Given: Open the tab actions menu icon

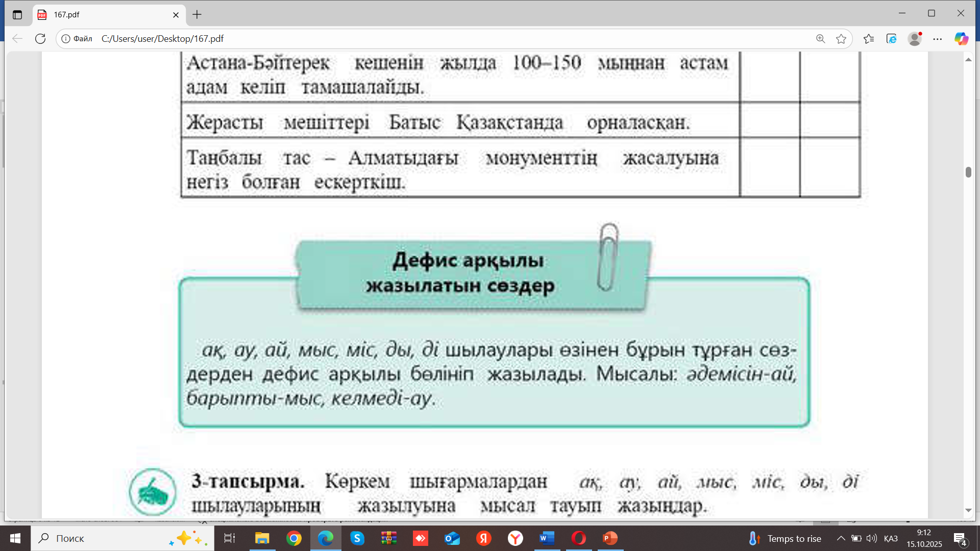Looking at the screenshot, I should 17,15.
